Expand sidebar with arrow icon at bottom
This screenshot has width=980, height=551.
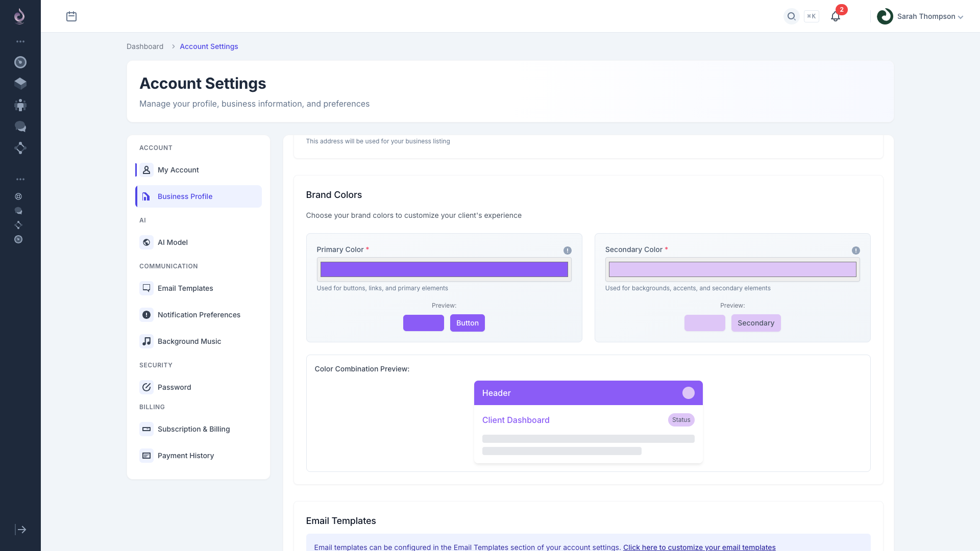(20, 530)
